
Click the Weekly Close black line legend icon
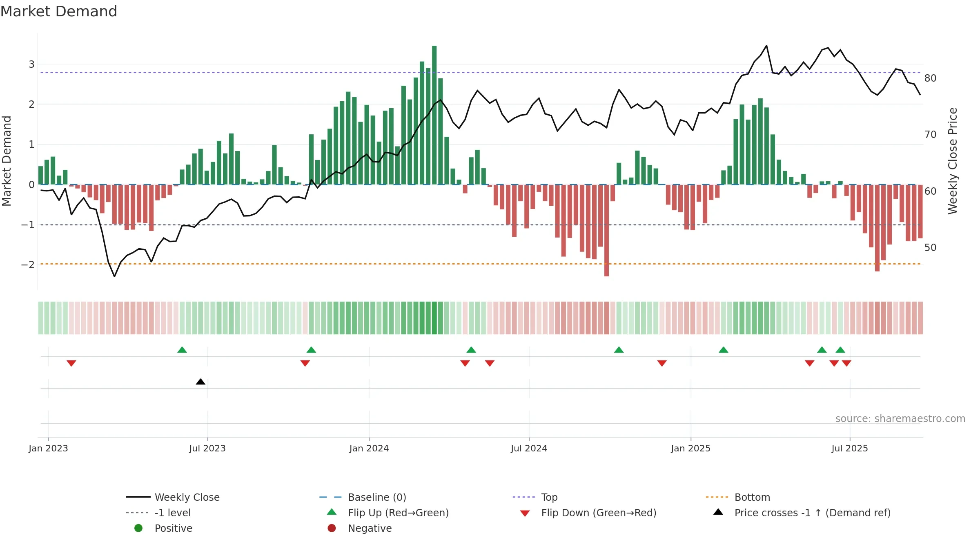(138, 497)
